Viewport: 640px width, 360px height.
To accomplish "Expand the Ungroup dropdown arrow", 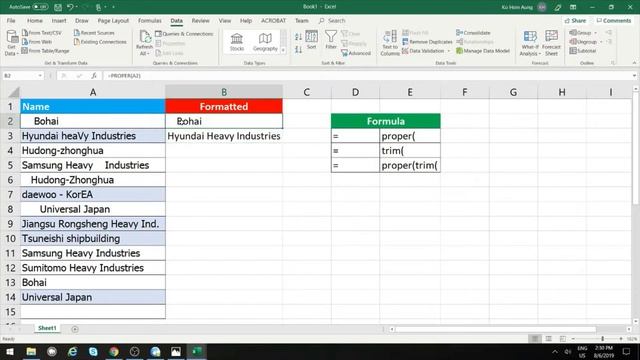I will [x=601, y=42].
